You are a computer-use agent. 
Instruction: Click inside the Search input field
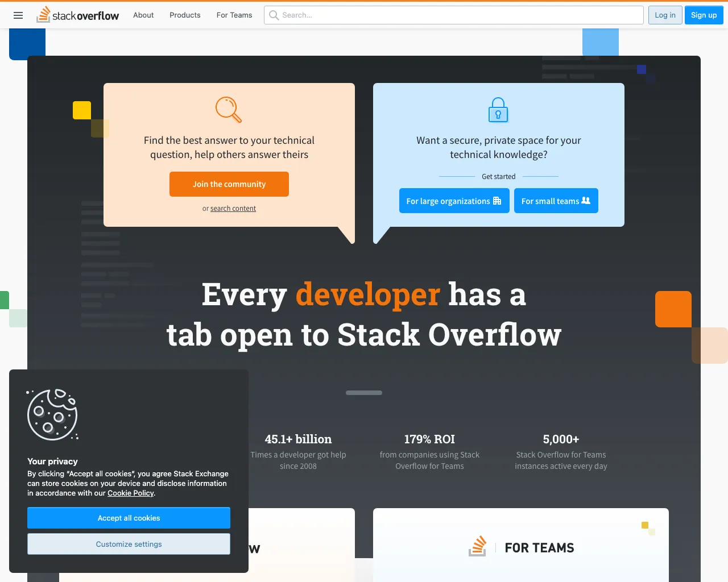click(x=398, y=15)
